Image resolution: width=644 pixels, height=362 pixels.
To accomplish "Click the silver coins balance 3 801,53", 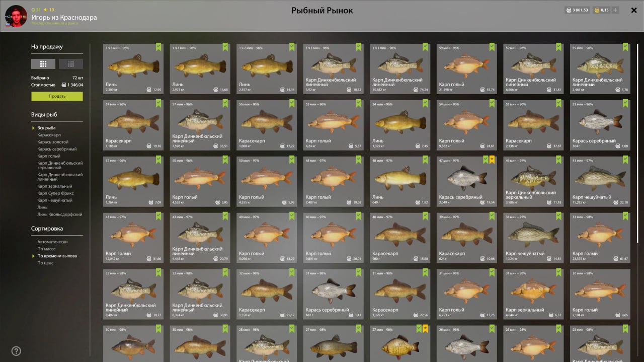I will (x=577, y=10).
